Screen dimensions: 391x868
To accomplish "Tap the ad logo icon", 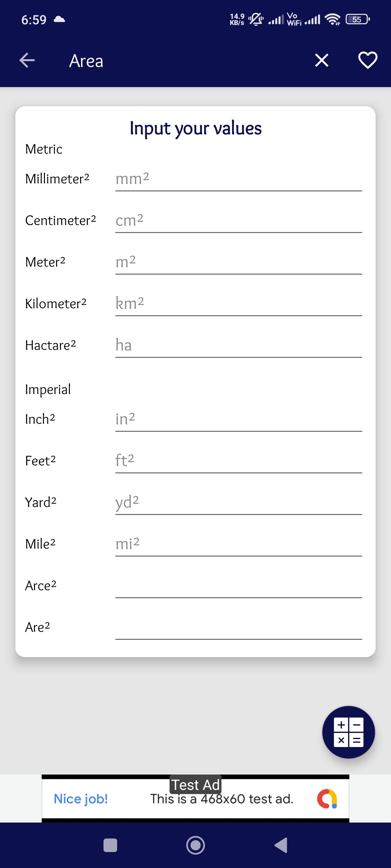I will pyautogui.click(x=327, y=799).
